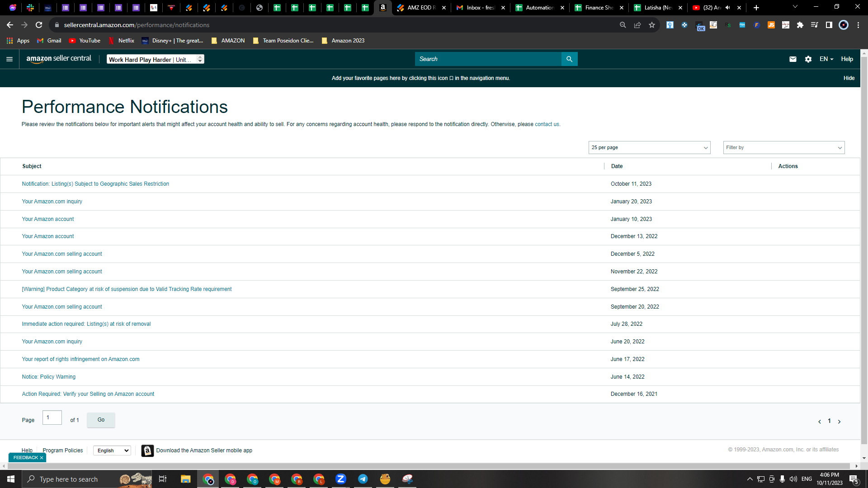Click the search magnifier button
The image size is (868, 488).
coord(569,59)
